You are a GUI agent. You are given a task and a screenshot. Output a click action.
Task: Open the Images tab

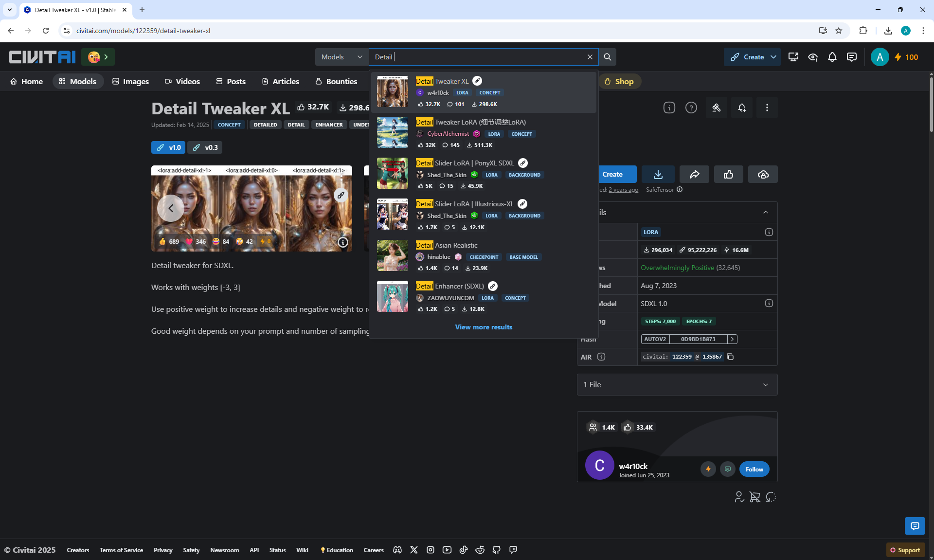point(130,81)
